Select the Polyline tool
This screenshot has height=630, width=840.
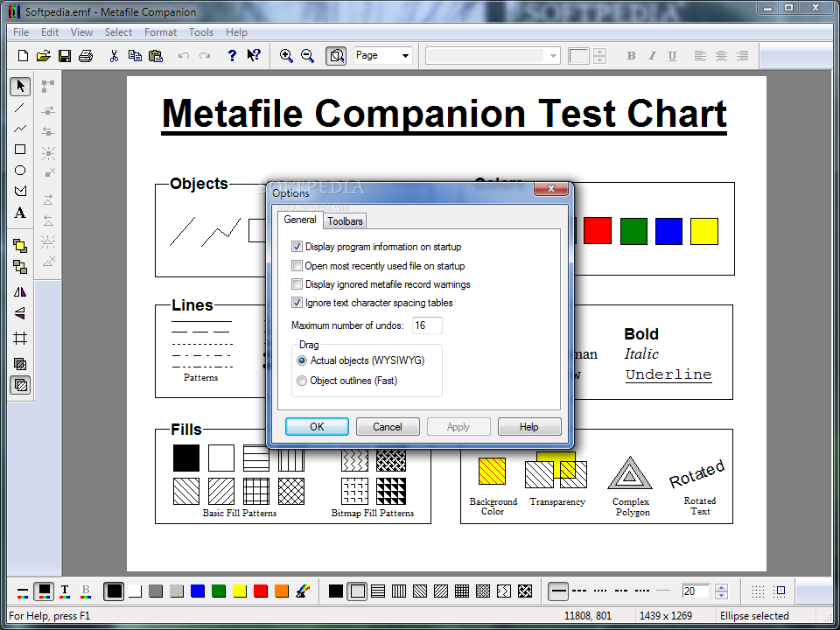tap(20, 129)
